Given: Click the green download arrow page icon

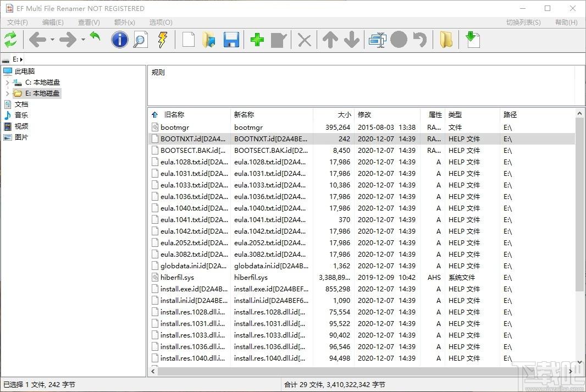Looking at the screenshot, I should pyautogui.click(x=472, y=40).
